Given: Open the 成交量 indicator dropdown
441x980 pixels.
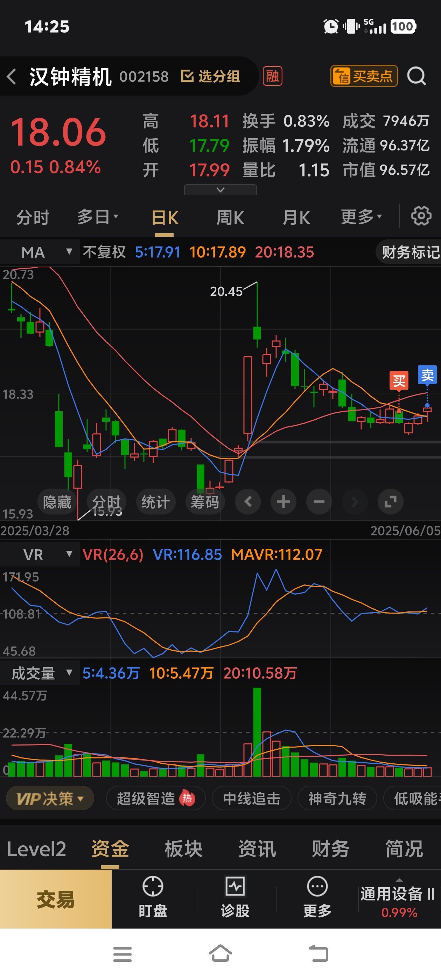Looking at the screenshot, I should point(40,673).
